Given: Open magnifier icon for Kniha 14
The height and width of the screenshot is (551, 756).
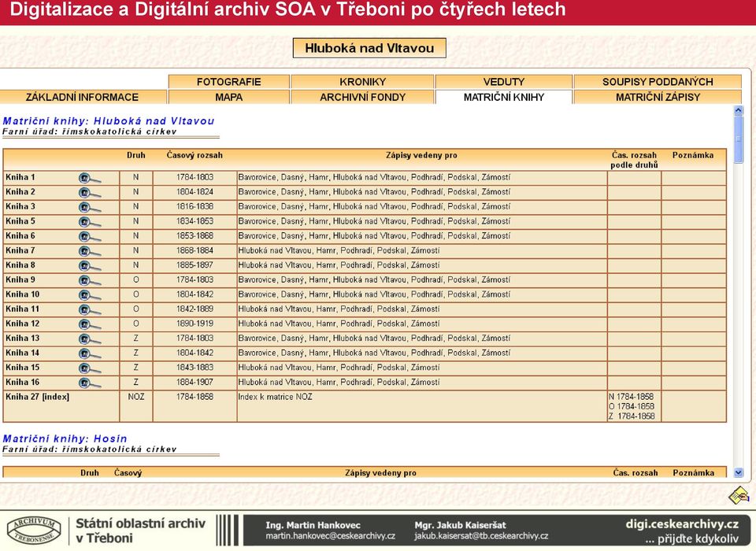Looking at the screenshot, I should [x=89, y=354].
